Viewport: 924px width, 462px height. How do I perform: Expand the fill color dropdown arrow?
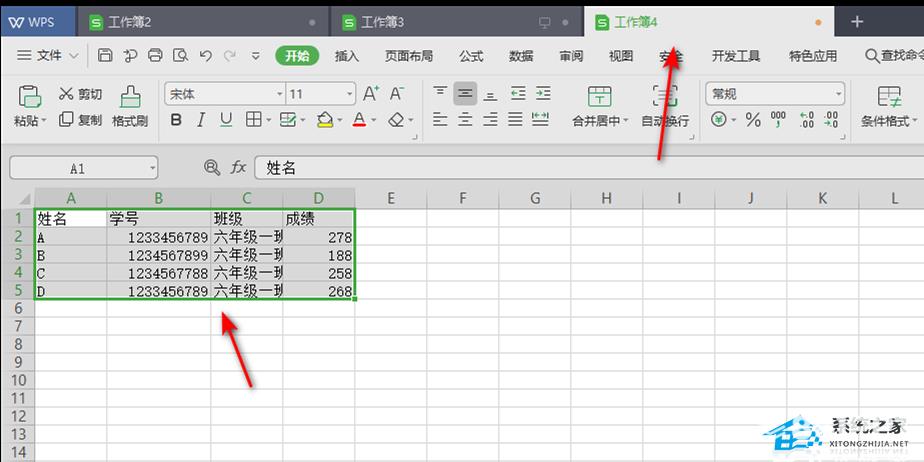339,120
